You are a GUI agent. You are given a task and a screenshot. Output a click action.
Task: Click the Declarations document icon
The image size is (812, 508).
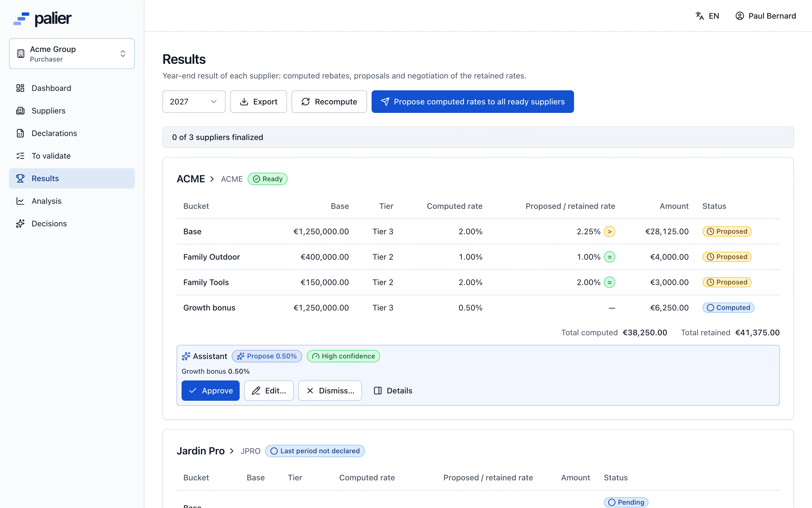click(x=20, y=133)
